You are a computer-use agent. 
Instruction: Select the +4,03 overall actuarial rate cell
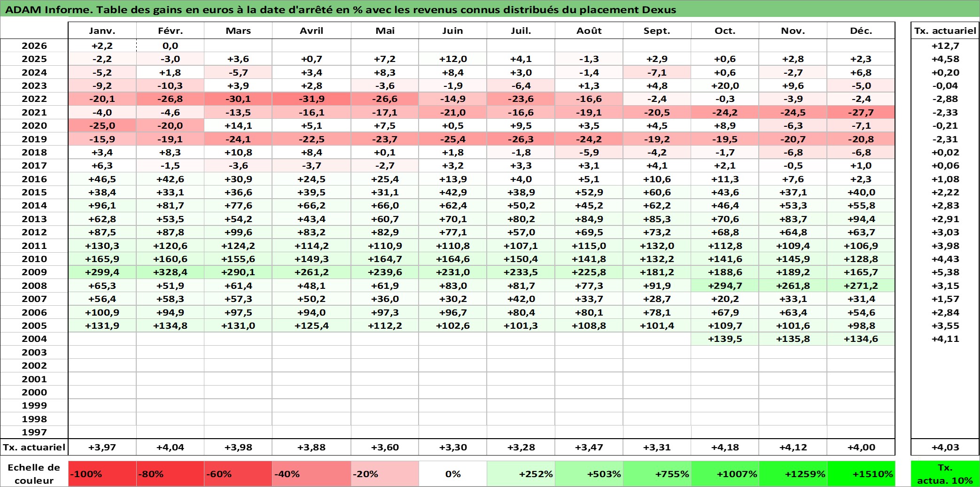coord(945,447)
